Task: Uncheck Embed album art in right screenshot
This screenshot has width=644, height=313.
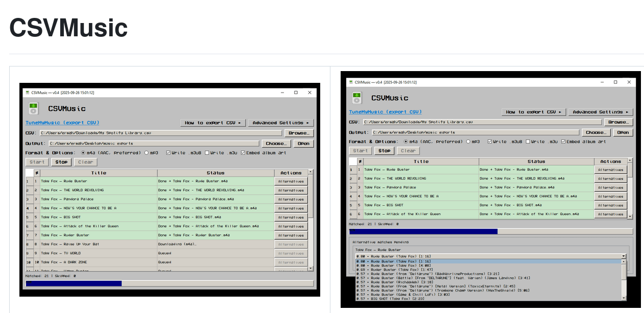Action: (x=564, y=142)
